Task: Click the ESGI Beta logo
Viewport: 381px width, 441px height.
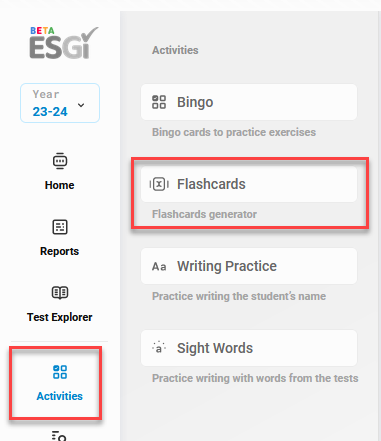Action: 64,43
